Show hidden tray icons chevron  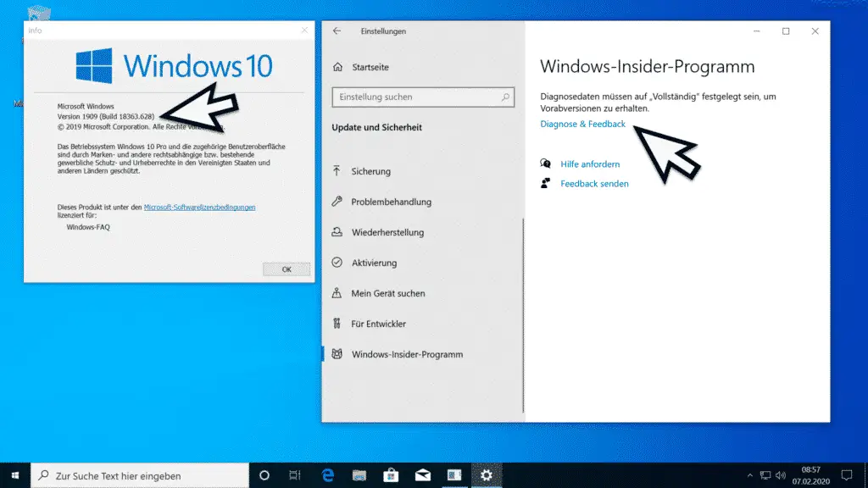(x=749, y=475)
